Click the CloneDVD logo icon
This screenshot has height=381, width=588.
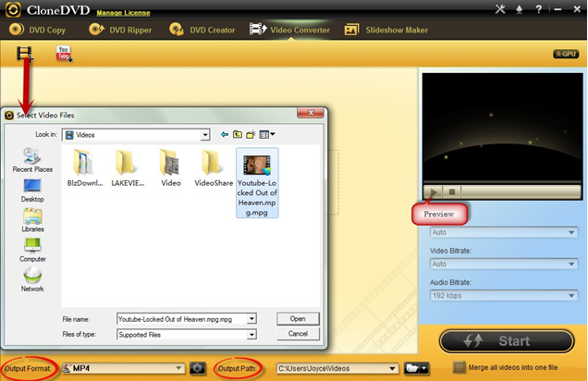13,9
